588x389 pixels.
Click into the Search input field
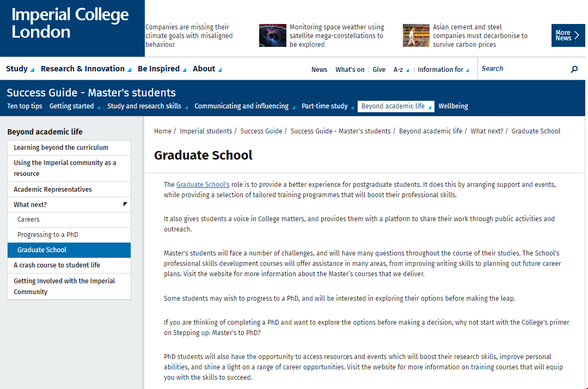(x=523, y=69)
